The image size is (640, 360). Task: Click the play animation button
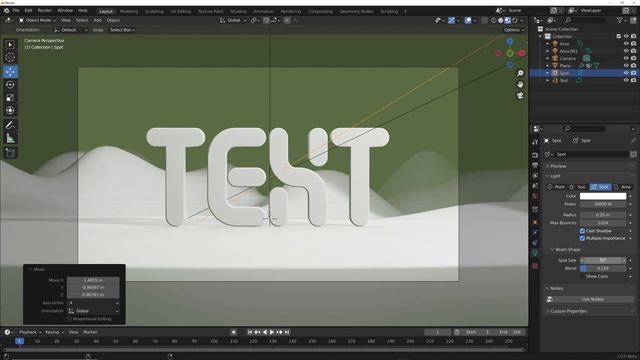[272, 332]
